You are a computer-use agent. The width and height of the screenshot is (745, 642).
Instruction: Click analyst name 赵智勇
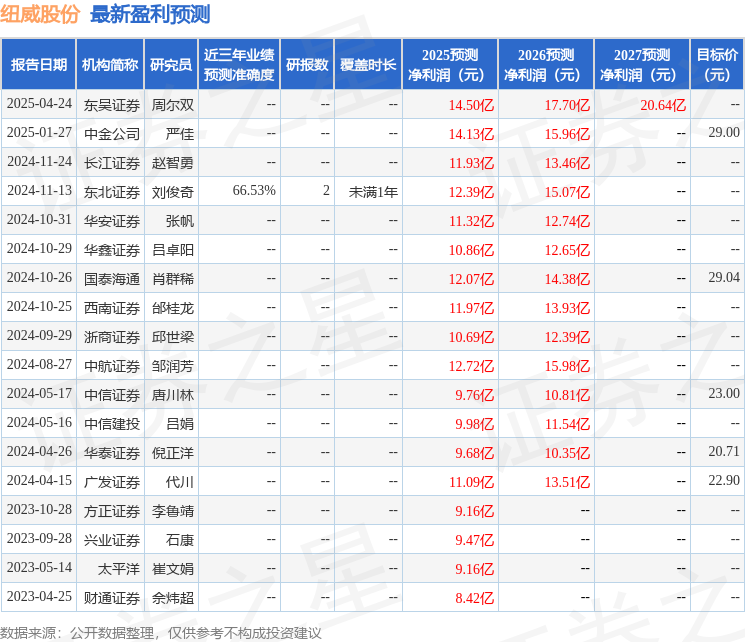point(173,163)
